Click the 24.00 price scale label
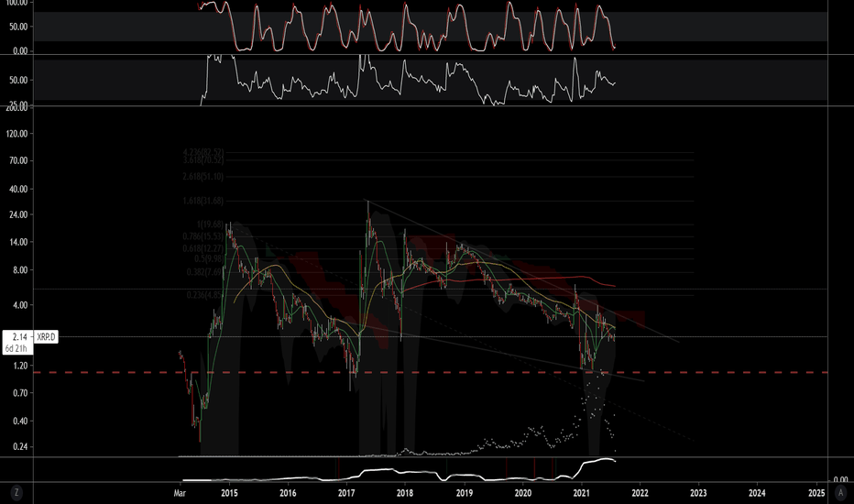The image size is (854, 504). [18, 214]
